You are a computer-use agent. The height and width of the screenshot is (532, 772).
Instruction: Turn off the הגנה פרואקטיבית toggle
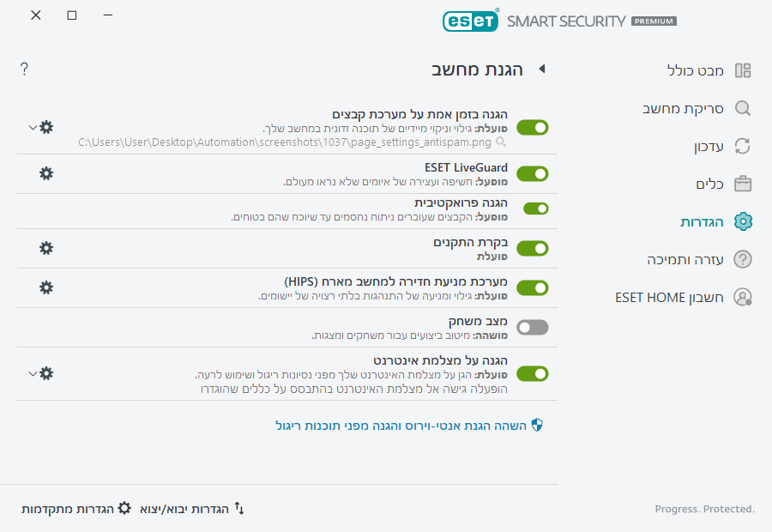tap(532, 208)
